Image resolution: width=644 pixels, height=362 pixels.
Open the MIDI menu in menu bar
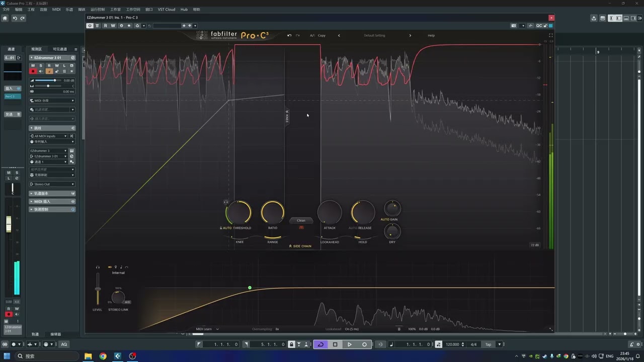coord(56,10)
